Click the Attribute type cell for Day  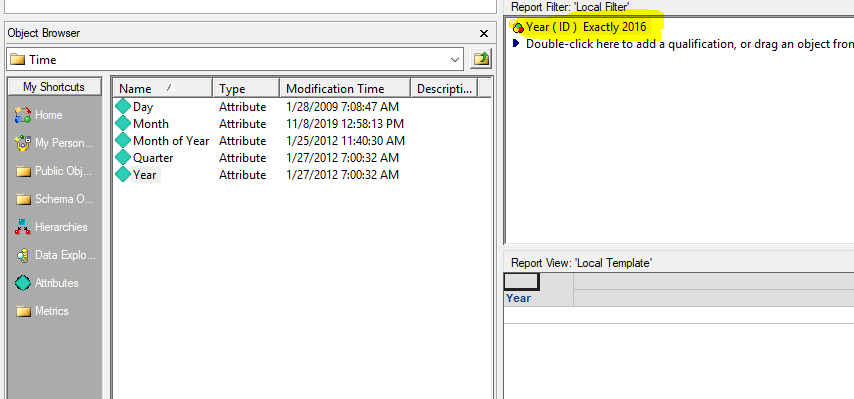click(242, 107)
